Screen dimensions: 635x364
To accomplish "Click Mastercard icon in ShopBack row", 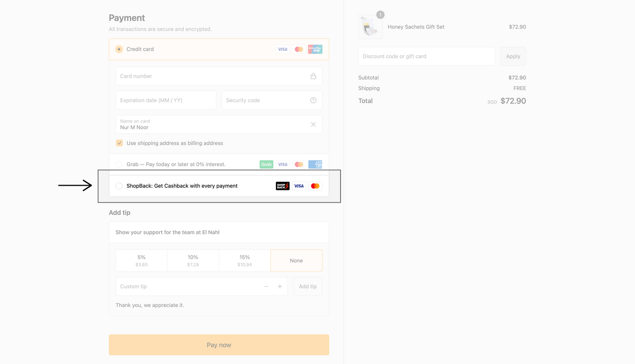I will 315,186.
